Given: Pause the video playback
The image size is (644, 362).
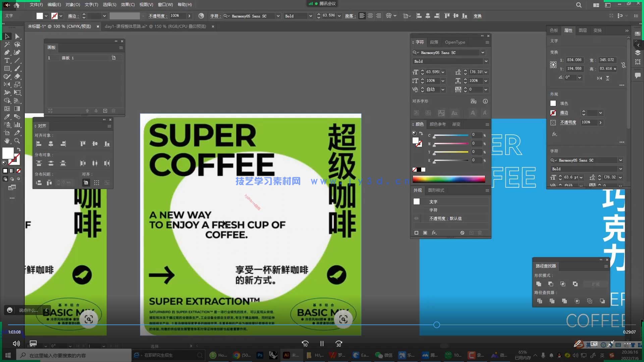Looking at the screenshot, I should coord(322,344).
